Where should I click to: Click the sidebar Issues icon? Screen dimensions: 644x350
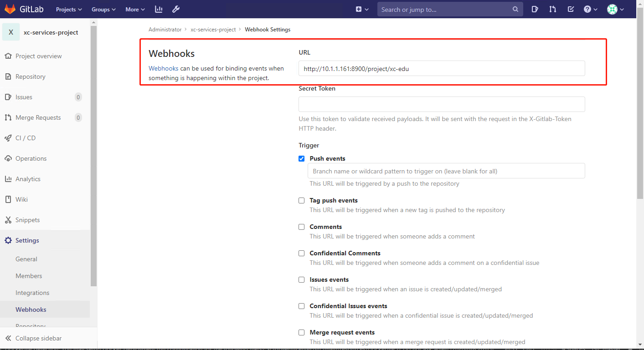(8, 97)
